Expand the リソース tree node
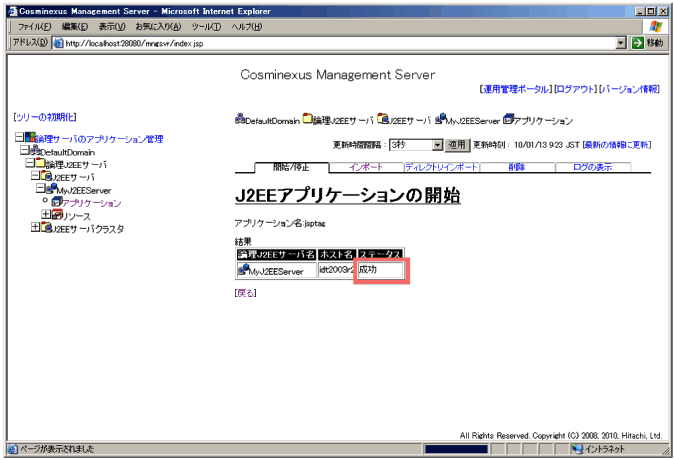Image resolution: width=674 pixels, height=460 pixels. pos(46,214)
